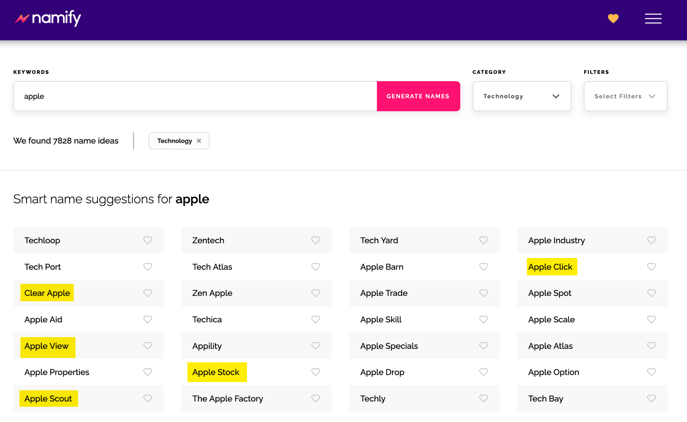Open the hamburger menu
Image resolution: width=687 pixels, height=422 pixels.
click(653, 18)
